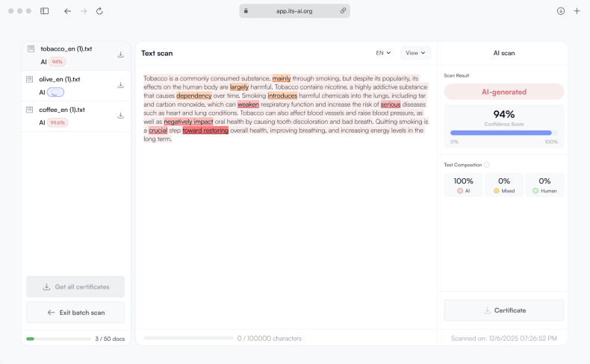Click the Text Composition info icon
This screenshot has height=364, width=590.
(487, 165)
